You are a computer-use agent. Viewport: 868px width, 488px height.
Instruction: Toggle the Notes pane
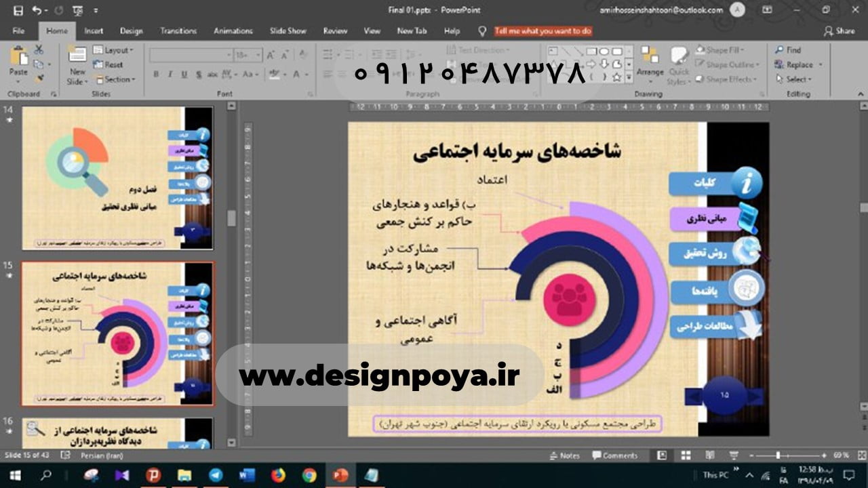click(565, 455)
